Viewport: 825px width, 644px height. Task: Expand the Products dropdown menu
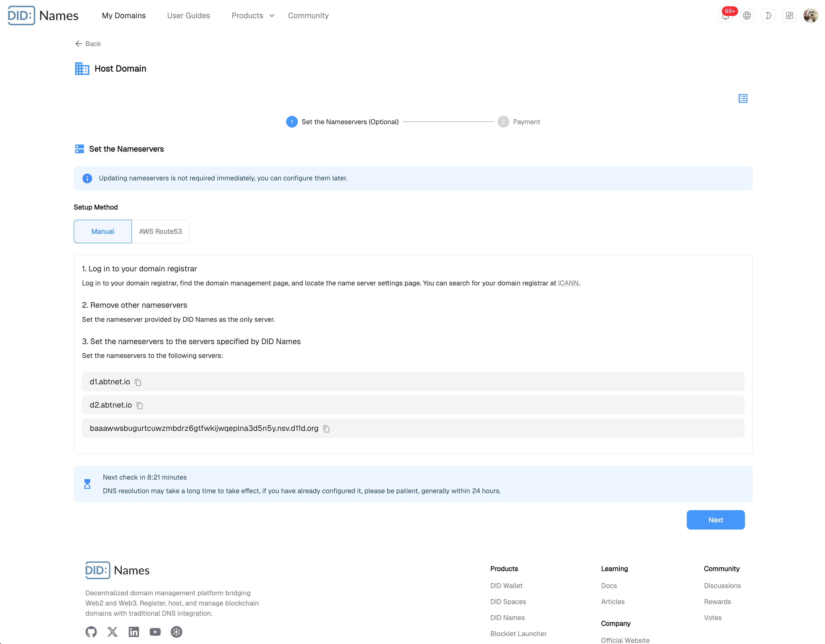(252, 16)
